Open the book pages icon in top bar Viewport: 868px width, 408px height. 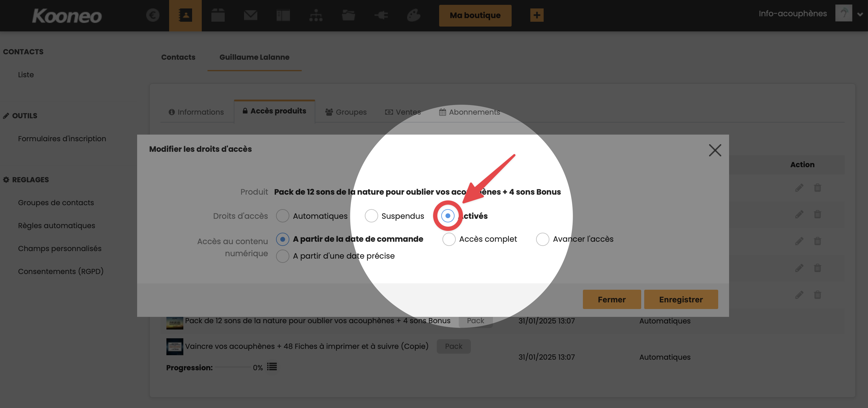click(283, 15)
